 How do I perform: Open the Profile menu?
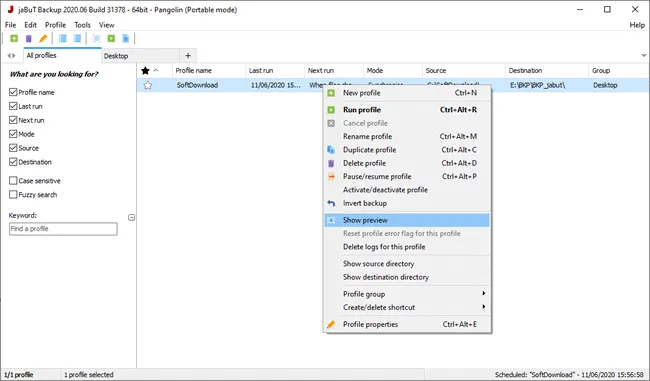pos(56,25)
